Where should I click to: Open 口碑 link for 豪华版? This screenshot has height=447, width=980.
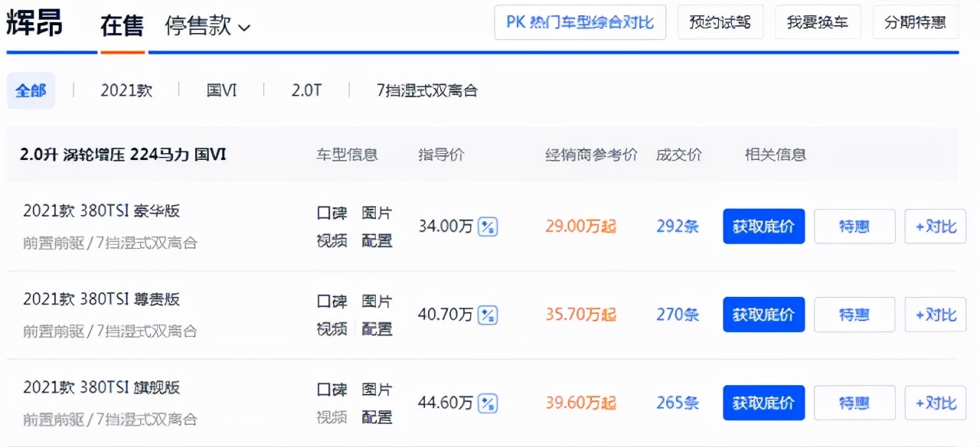(x=332, y=214)
